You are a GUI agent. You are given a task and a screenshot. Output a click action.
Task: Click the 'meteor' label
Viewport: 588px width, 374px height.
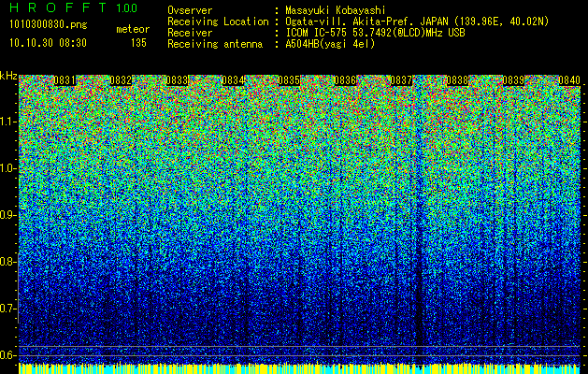coord(133,29)
